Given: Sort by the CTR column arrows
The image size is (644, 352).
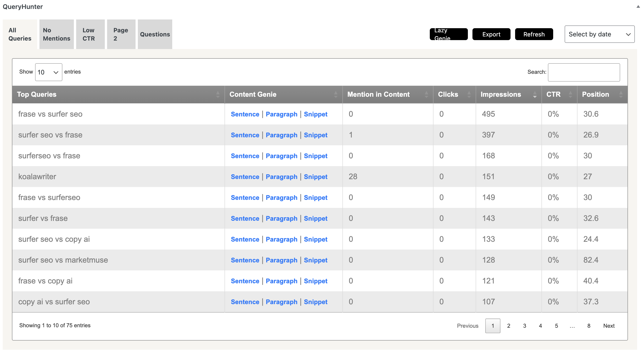Looking at the screenshot, I should (x=570, y=94).
